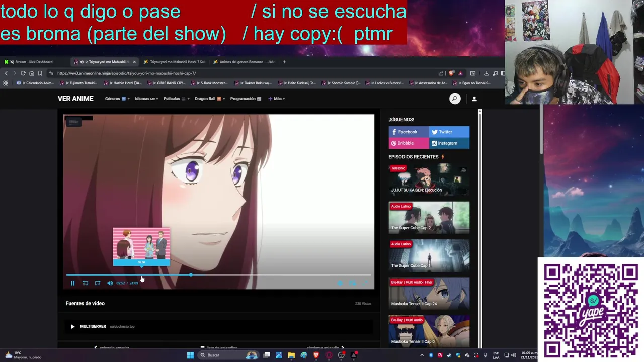
Task: Open Opera GX taskbar icon
Action: 329,355
